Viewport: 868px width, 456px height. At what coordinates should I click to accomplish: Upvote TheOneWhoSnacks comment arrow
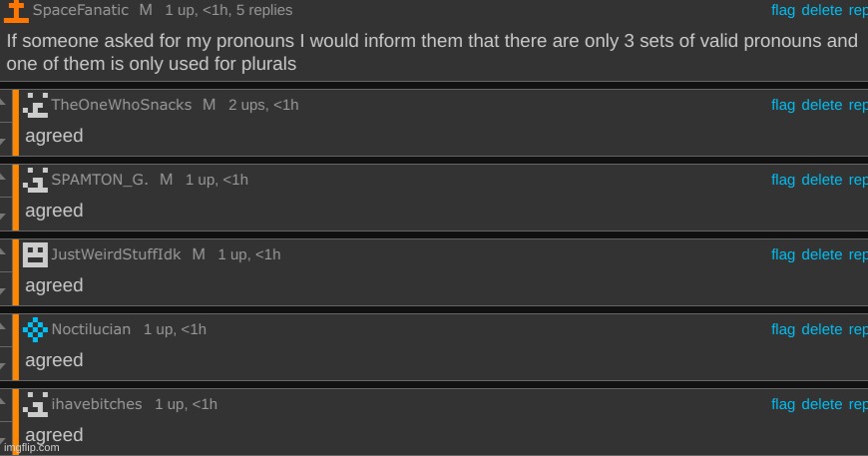(3, 103)
